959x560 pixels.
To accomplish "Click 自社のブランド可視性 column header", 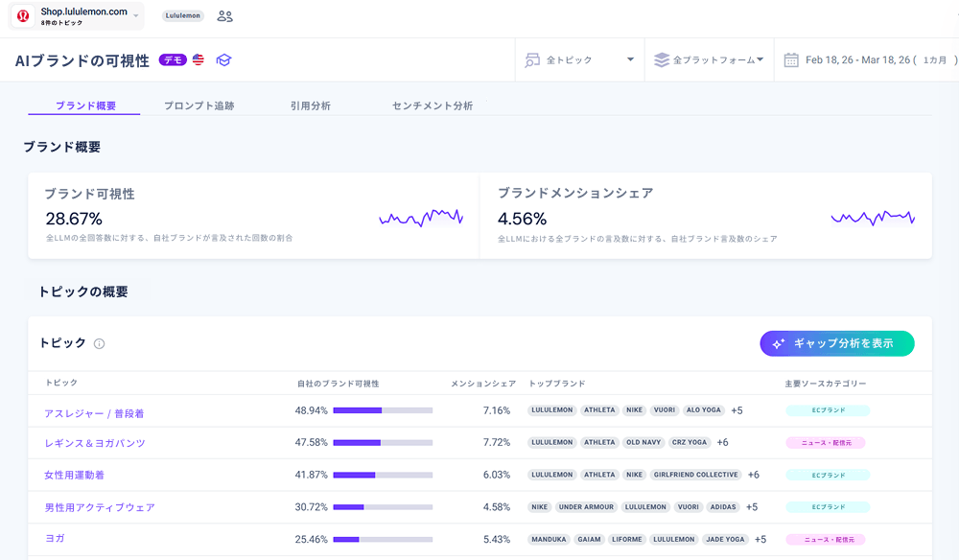I will (x=339, y=384).
